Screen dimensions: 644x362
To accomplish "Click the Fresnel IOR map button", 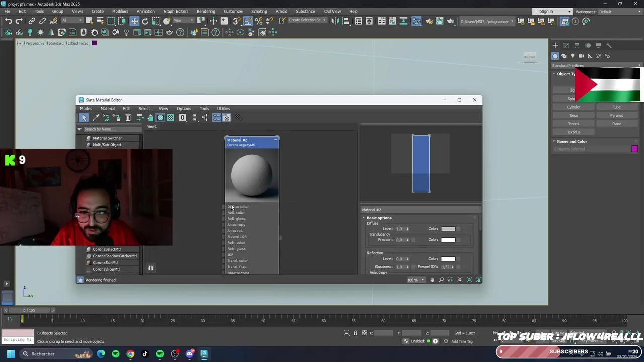I will [458, 267].
